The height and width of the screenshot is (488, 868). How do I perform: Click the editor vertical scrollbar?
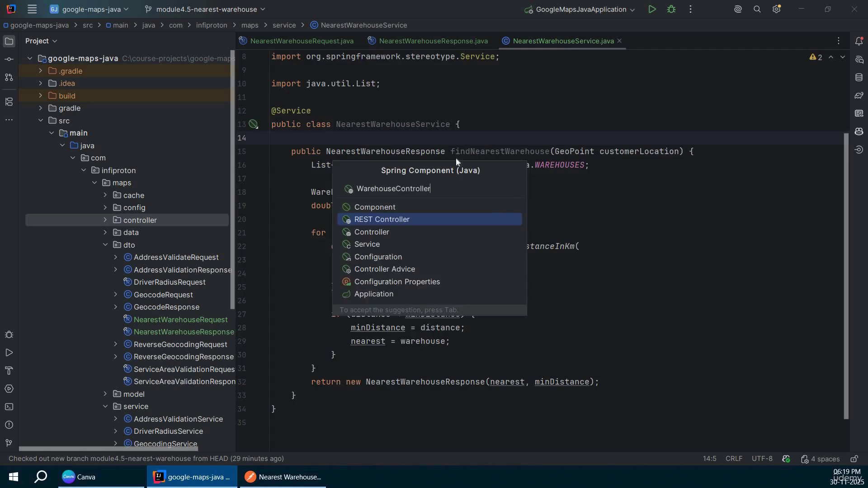pyautogui.click(x=846, y=276)
